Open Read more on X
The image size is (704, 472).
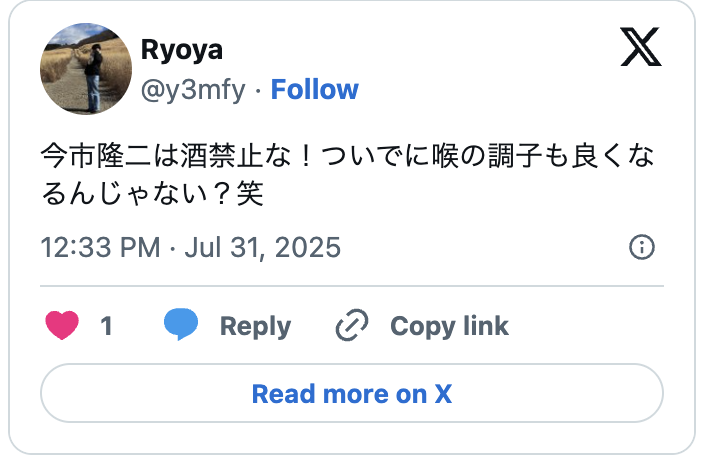point(352,393)
